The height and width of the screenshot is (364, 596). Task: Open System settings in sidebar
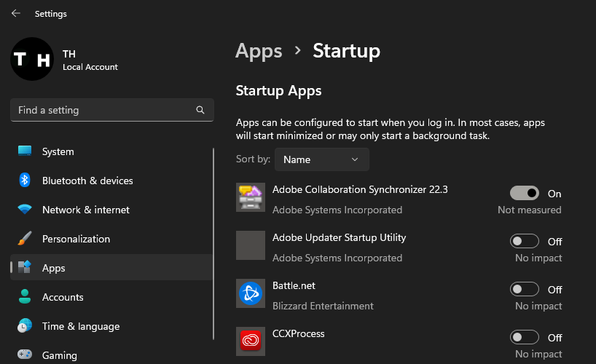click(x=58, y=151)
